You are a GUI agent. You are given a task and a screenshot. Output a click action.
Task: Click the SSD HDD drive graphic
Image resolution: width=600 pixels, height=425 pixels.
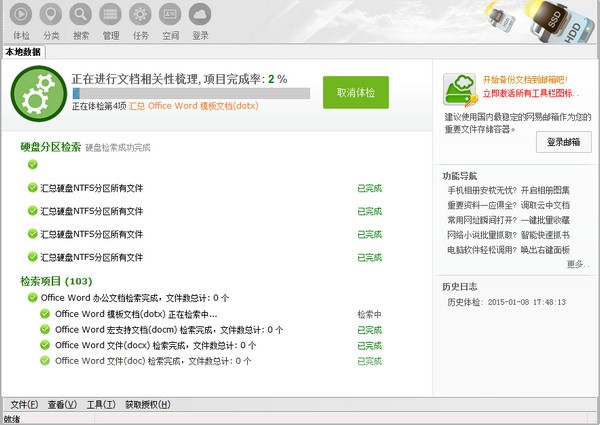pyautogui.click(x=562, y=22)
